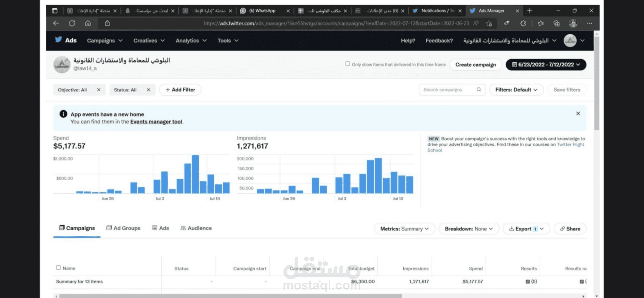
Task: Refresh the Ads Manager page
Action: pos(72,23)
